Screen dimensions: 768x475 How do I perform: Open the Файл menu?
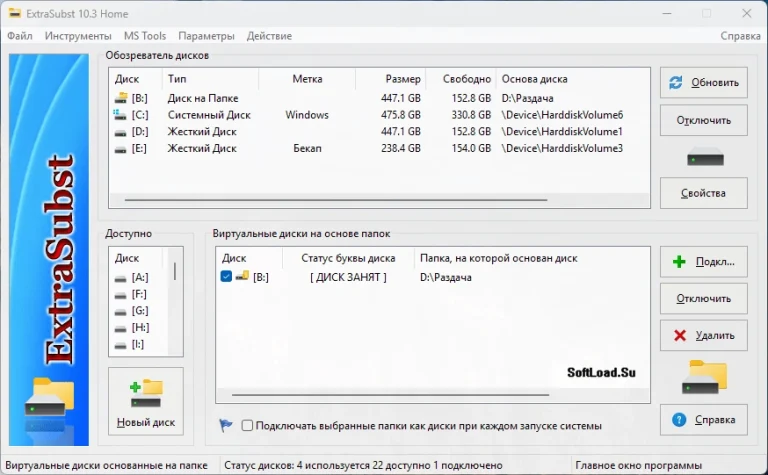20,36
